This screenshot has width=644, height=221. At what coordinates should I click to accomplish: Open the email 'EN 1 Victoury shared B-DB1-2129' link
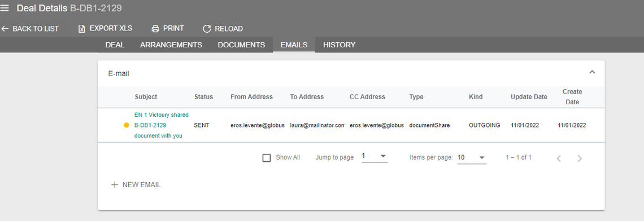[x=162, y=125]
